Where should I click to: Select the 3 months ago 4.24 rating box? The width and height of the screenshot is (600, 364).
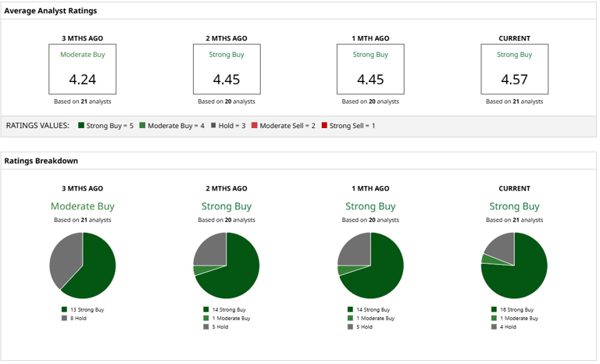pos(82,70)
